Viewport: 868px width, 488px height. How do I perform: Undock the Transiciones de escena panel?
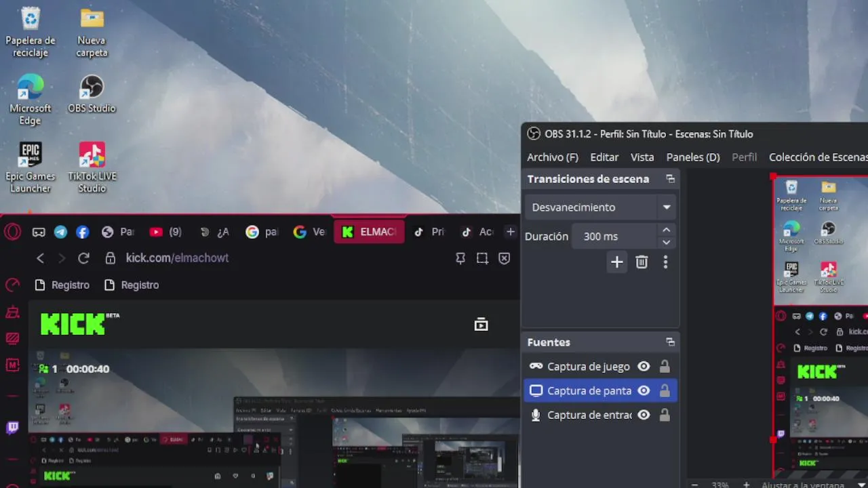[x=670, y=179]
